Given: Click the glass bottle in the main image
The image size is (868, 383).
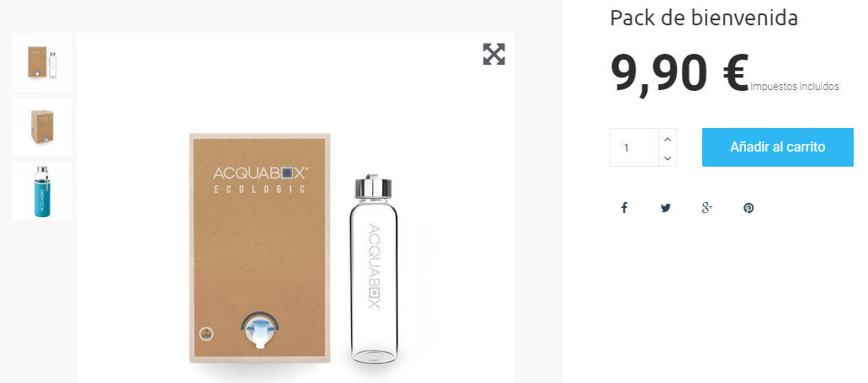Looking at the screenshot, I should coord(374,270).
